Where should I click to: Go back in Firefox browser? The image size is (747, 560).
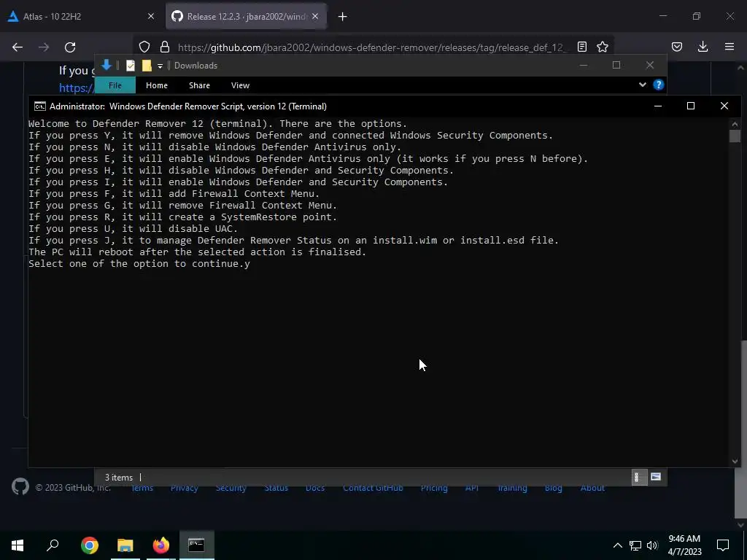coord(18,47)
